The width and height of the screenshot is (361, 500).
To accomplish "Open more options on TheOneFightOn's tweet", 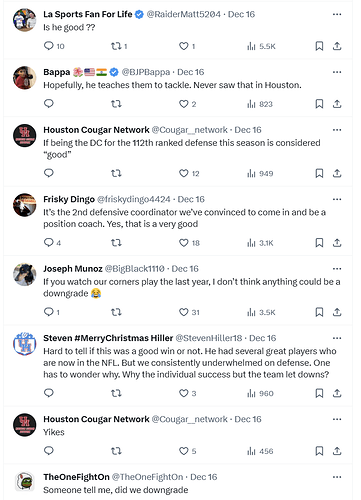I will pyautogui.click(x=337, y=477).
